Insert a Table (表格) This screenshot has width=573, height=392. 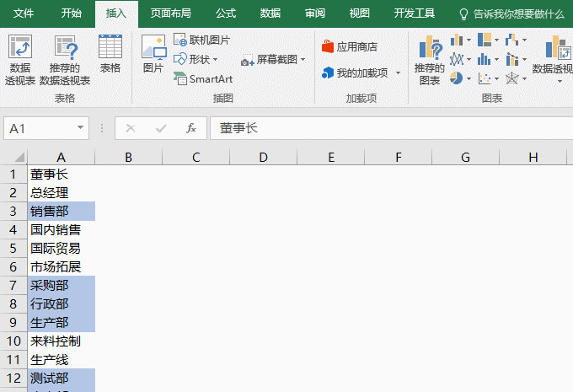(x=110, y=54)
